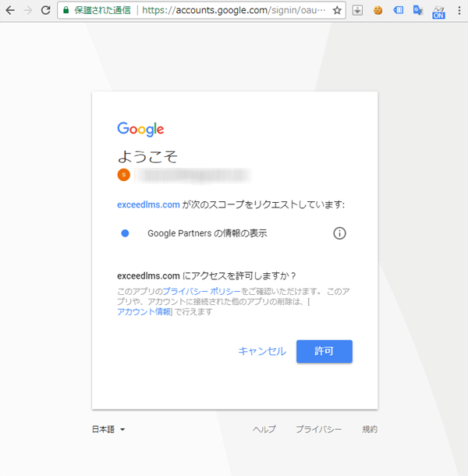Image resolution: width=468 pixels, height=476 pixels.
Task: Click the Google logo
Action: (140, 130)
